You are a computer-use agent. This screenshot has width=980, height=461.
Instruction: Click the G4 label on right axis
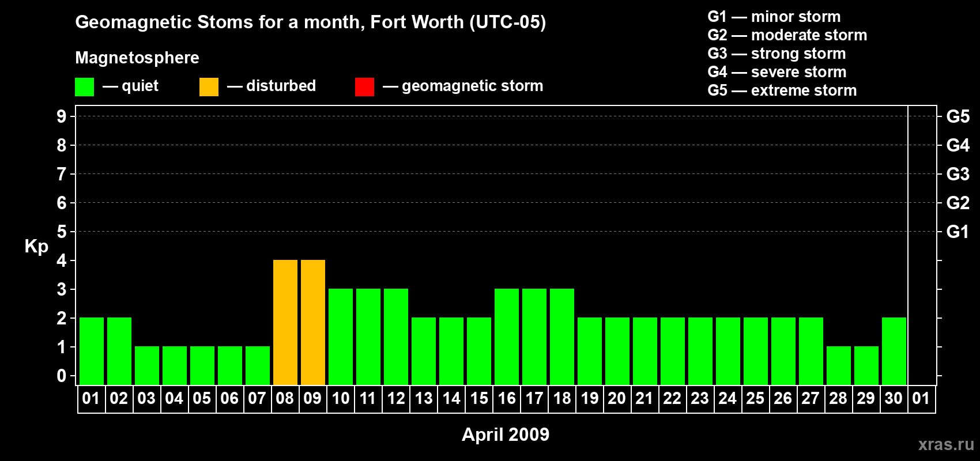(958, 145)
